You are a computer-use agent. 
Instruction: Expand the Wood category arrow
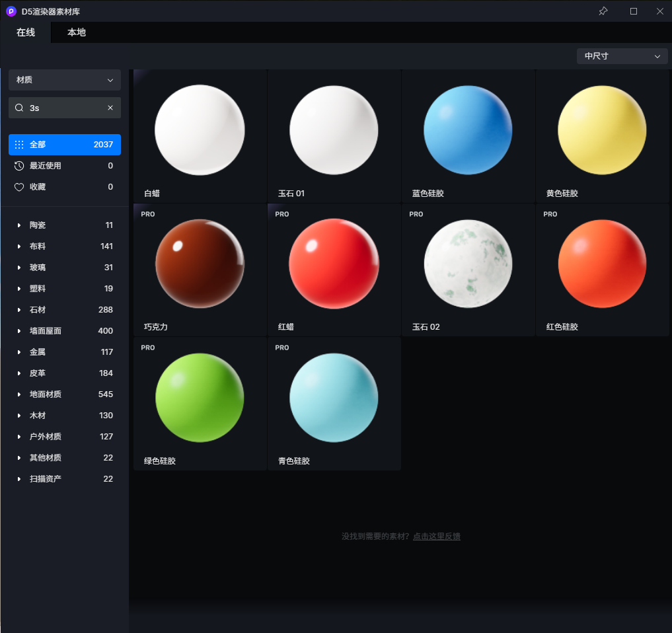tap(19, 416)
